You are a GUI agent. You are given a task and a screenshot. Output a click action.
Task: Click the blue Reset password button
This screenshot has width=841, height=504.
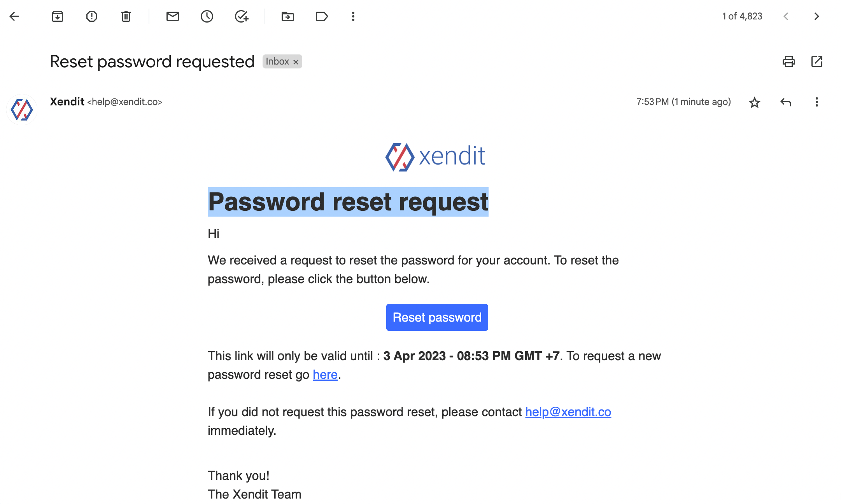tap(437, 317)
